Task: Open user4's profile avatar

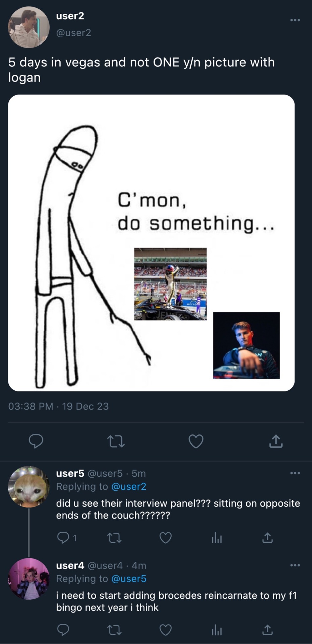Action: click(x=29, y=579)
